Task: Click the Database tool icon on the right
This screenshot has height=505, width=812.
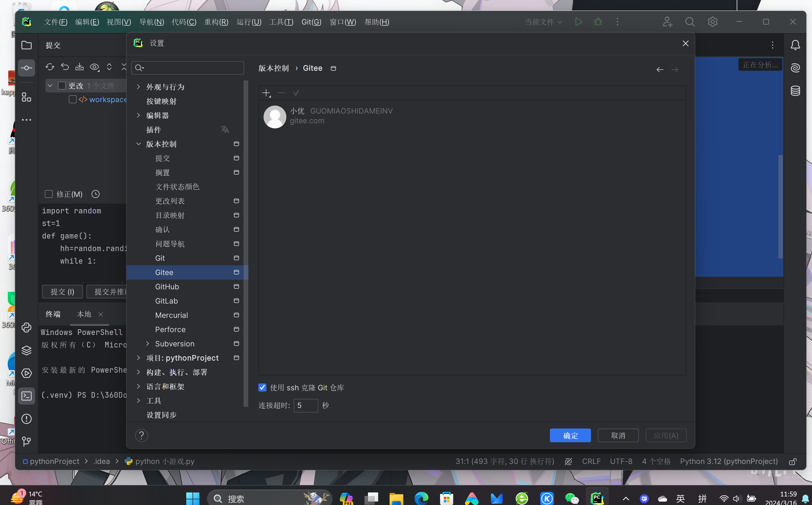Action: (795, 90)
